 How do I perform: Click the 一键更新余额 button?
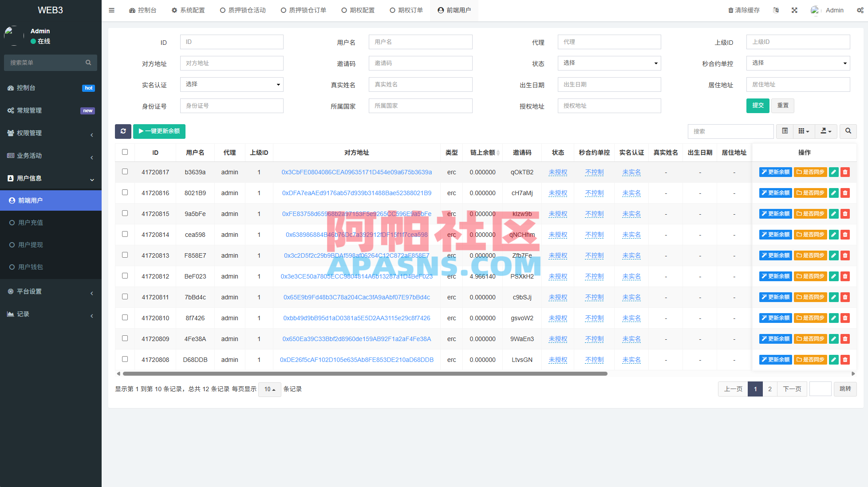pyautogui.click(x=159, y=131)
